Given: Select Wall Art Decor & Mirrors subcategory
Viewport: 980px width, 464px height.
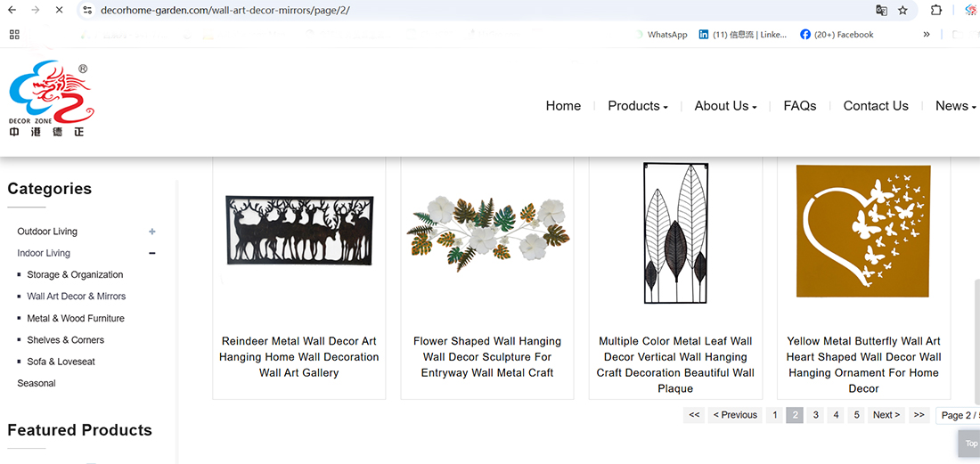Looking at the screenshot, I should point(76,297).
